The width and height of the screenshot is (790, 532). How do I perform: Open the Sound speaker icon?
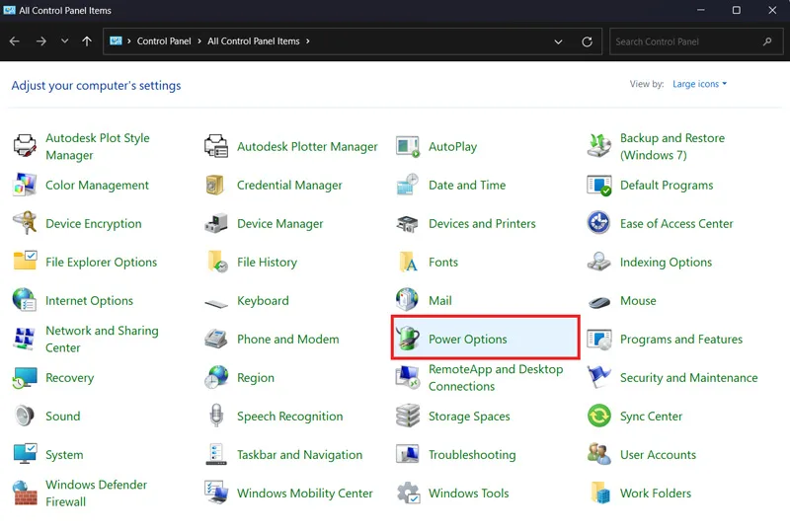coord(25,416)
